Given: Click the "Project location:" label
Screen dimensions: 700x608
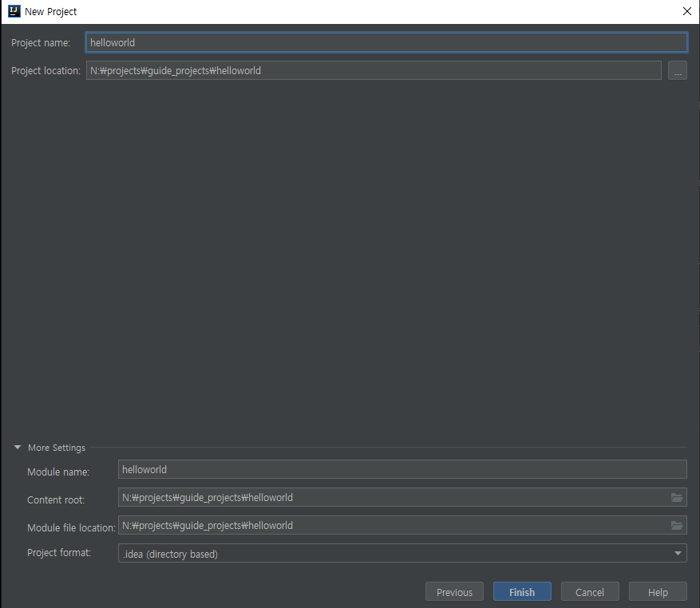Looking at the screenshot, I should coord(45,70).
